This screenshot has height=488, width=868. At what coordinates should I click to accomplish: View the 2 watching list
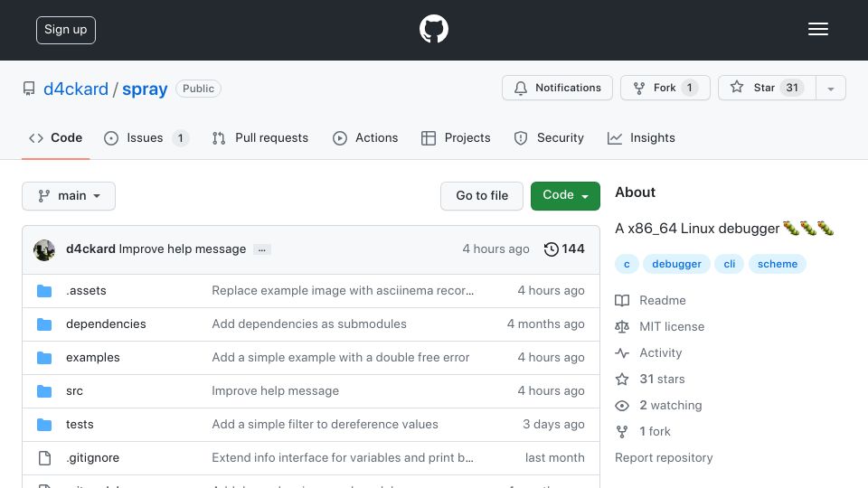coord(670,405)
